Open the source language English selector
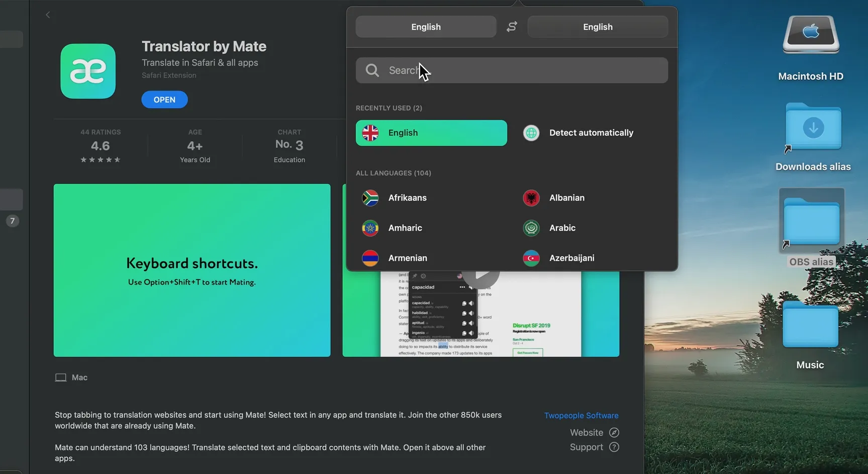The width and height of the screenshot is (868, 474). (x=426, y=27)
